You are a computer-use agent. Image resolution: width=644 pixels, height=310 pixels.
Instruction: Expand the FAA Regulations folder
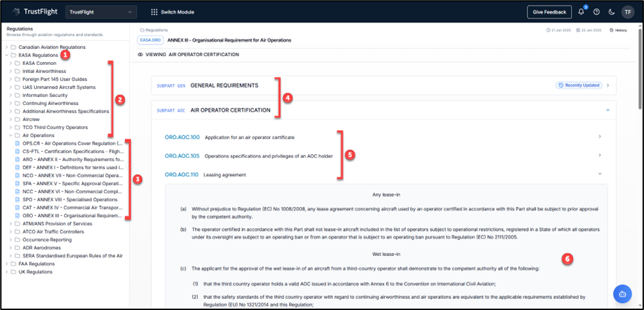click(8, 263)
